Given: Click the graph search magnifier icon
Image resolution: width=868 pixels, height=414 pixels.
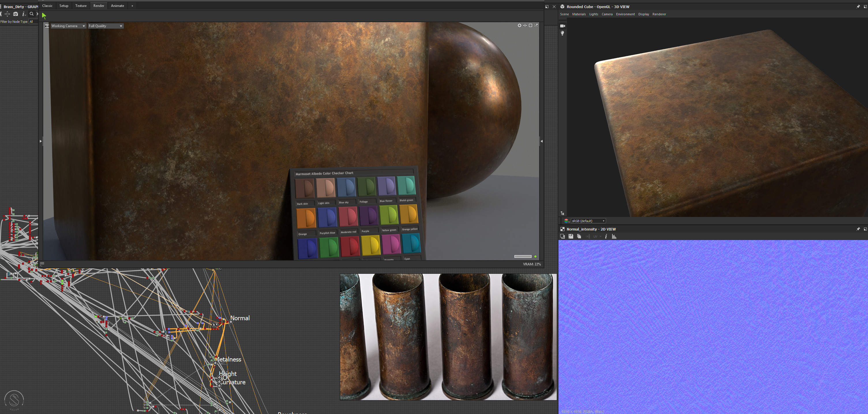Looking at the screenshot, I should [32, 14].
